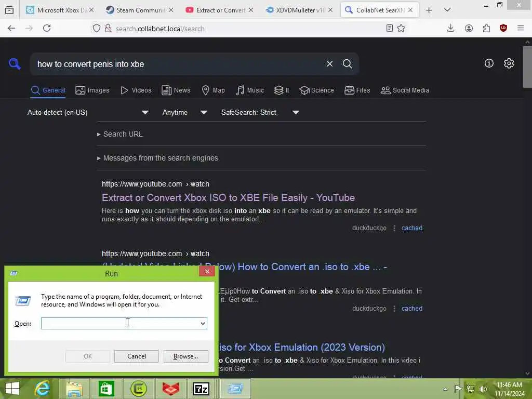Expand the Run dialog Open history dropdown
Viewport: 532px width, 399px height.
pyautogui.click(x=203, y=323)
